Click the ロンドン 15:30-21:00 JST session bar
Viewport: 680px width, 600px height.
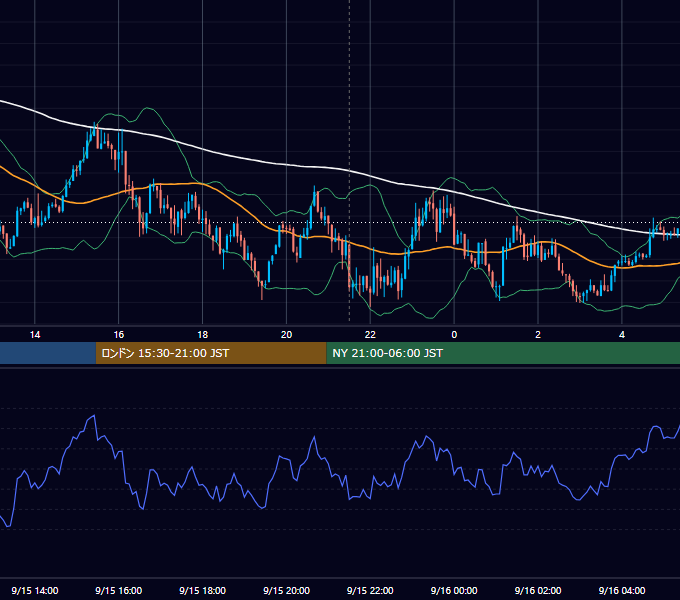click(211, 353)
